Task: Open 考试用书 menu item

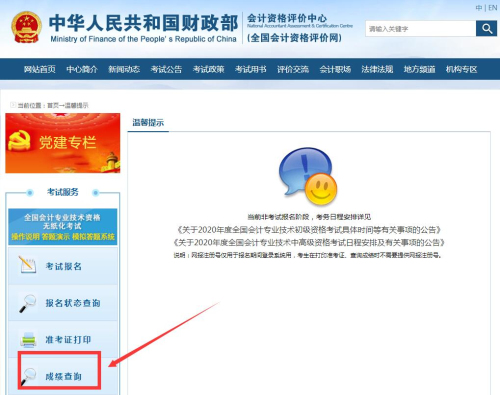Action: [251, 69]
